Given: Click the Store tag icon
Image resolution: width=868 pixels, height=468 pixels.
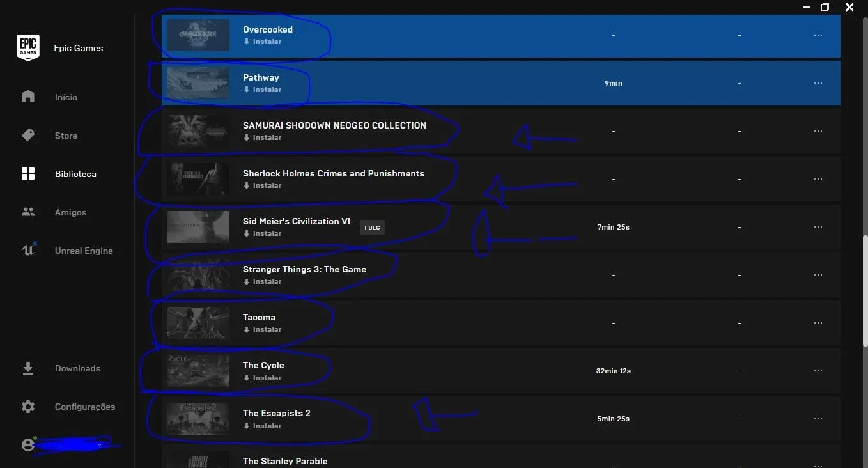Looking at the screenshot, I should (28, 135).
